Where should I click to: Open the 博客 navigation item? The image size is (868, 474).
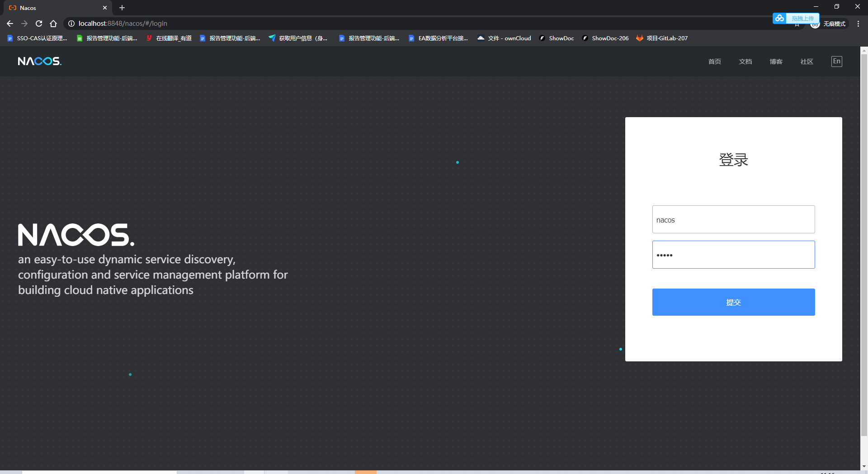(776, 62)
